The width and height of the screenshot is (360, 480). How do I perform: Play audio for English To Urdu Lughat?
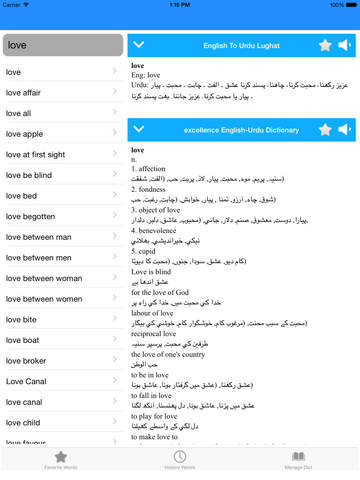pyautogui.click(x=344, y=45)
